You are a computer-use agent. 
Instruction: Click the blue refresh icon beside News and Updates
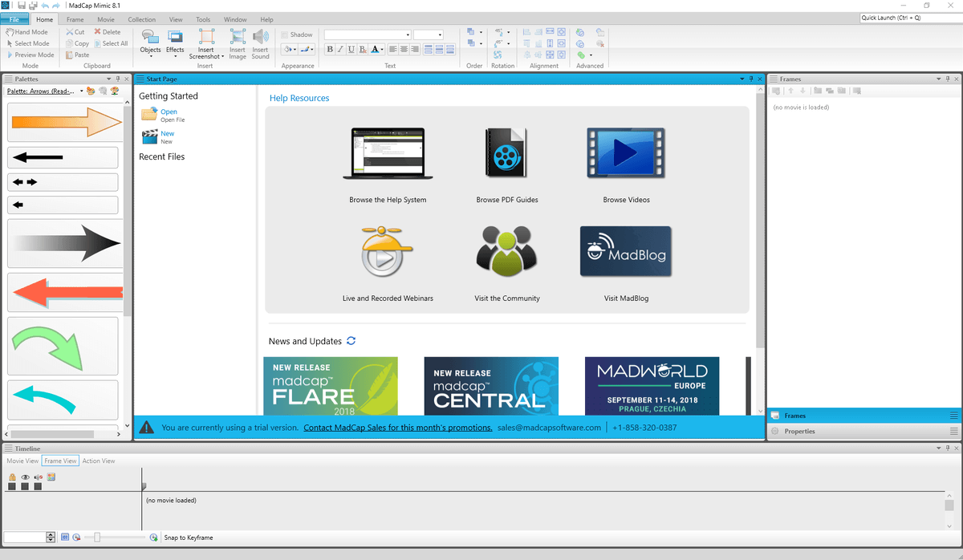tap(351, 341)
